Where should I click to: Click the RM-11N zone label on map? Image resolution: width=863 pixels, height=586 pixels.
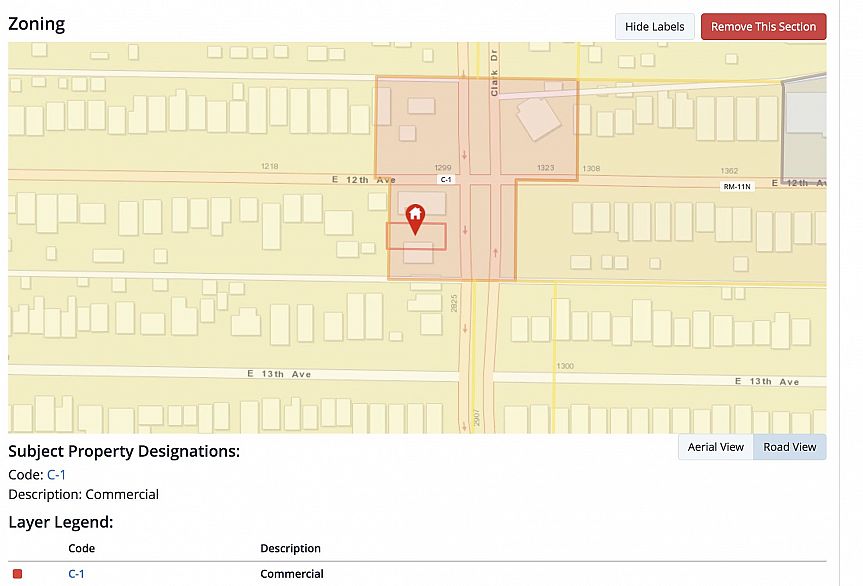tap(736, 186)
